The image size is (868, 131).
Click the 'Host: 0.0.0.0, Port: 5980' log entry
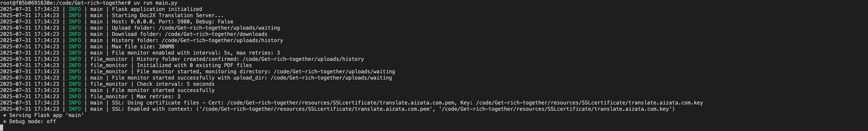click(x=151, y=22)
